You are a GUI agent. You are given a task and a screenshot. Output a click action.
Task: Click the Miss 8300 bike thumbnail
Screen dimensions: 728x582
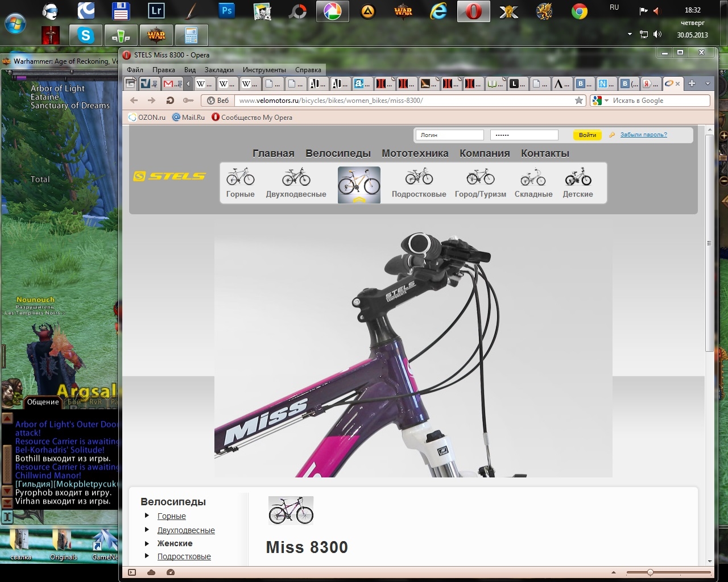tap(291, 510)
